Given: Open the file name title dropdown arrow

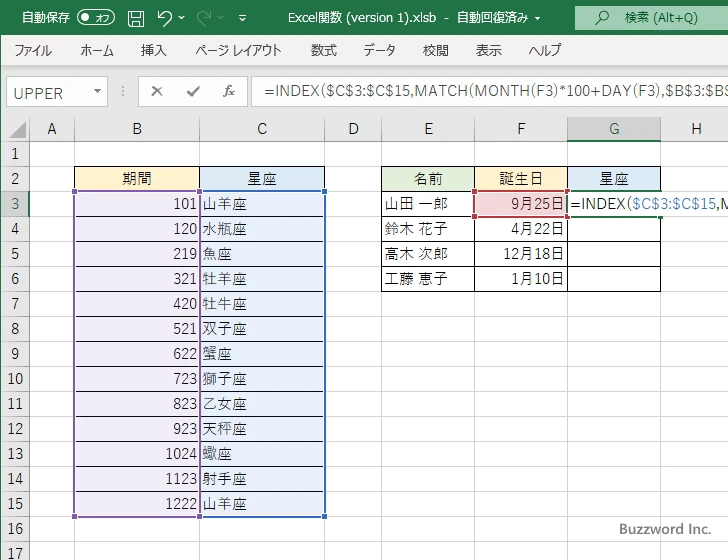Looking at the screenshot, I should (x=538, y=19).
